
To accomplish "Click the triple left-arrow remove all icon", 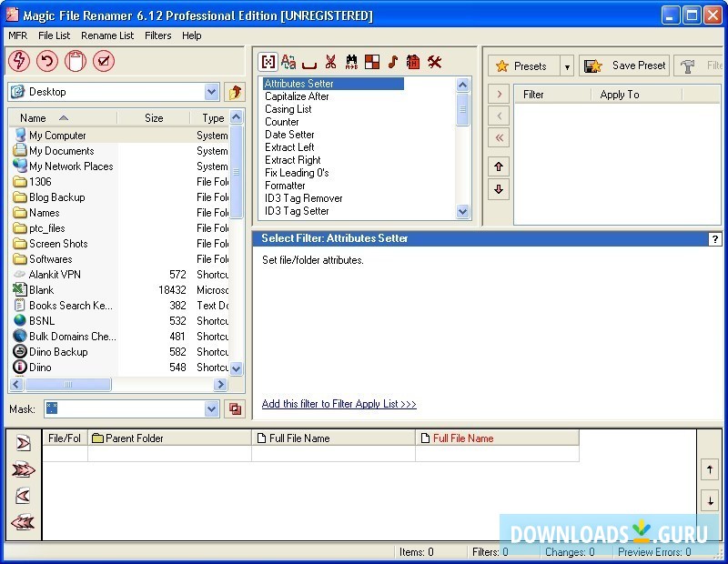I will click(23, 522).
